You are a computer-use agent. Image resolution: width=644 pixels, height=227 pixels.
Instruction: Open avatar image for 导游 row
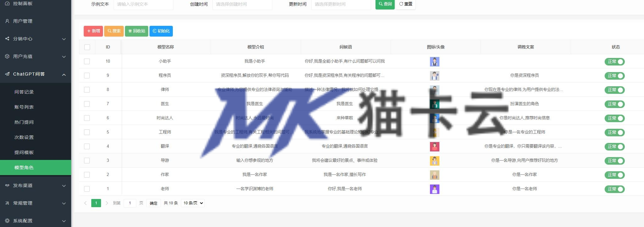point(434,161)
